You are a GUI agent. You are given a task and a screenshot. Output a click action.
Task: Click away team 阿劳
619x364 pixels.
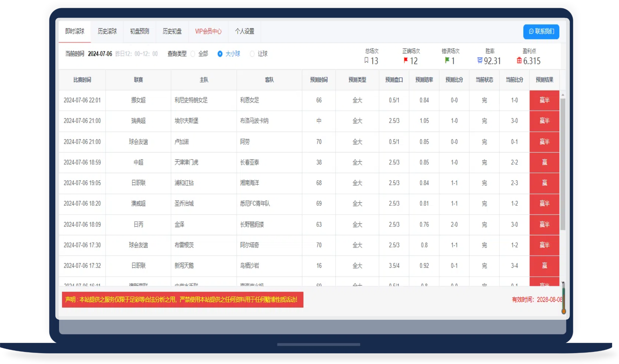click(x=245, y=142)
